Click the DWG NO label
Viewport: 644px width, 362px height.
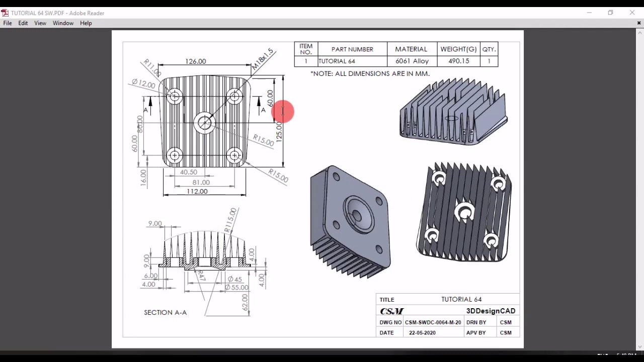click(391, 322)
